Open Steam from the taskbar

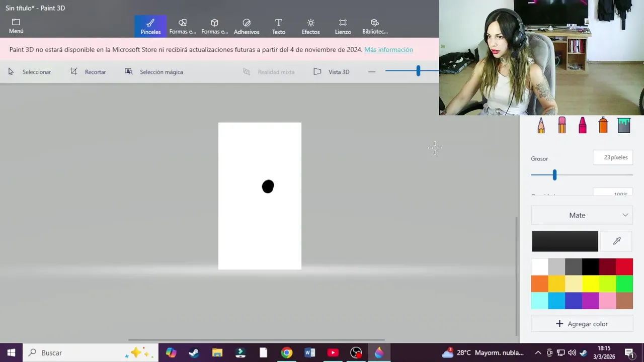194,353
